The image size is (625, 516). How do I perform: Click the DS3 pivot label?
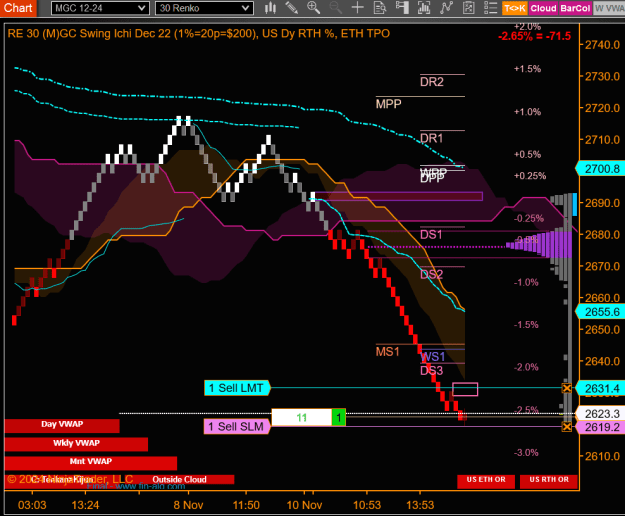coord(432,371)
